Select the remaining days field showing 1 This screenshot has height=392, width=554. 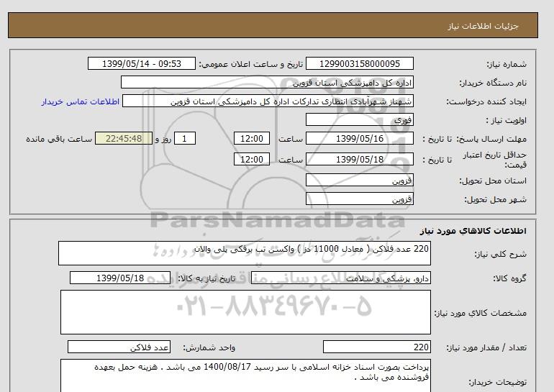click(x=185, y=138)
